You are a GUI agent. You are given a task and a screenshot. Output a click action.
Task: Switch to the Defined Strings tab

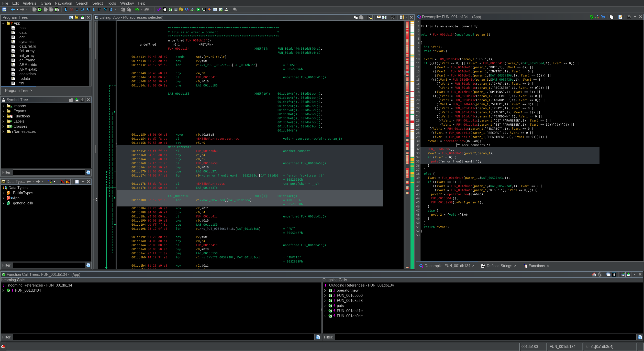[499, 266]
